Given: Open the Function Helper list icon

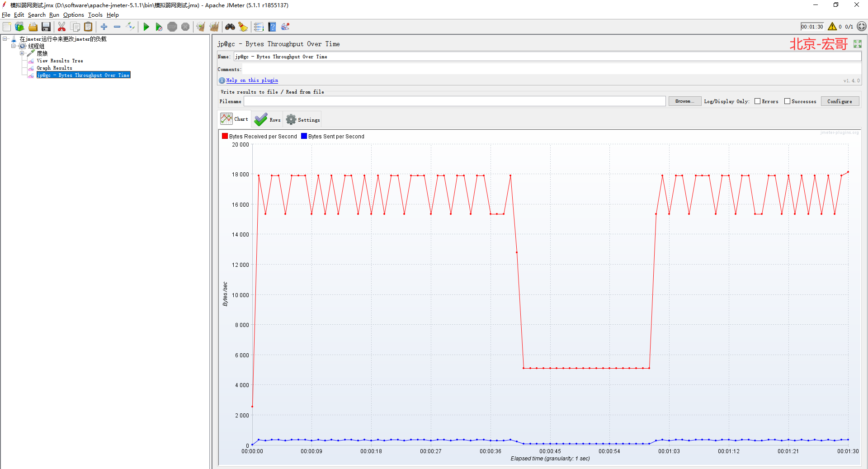Looking at the screenshot, I should 259,27.
